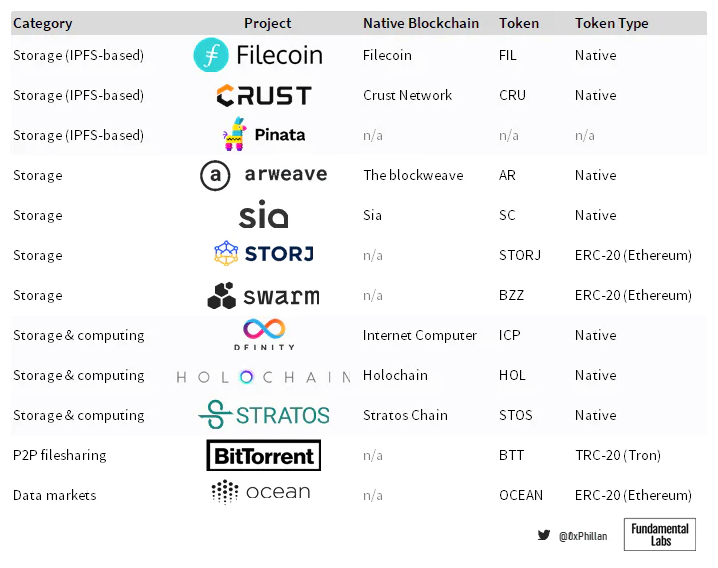Viewport: 718px width, 568px height.
Task: Click the Swarm hexagons logo
Action: (221, 296)
